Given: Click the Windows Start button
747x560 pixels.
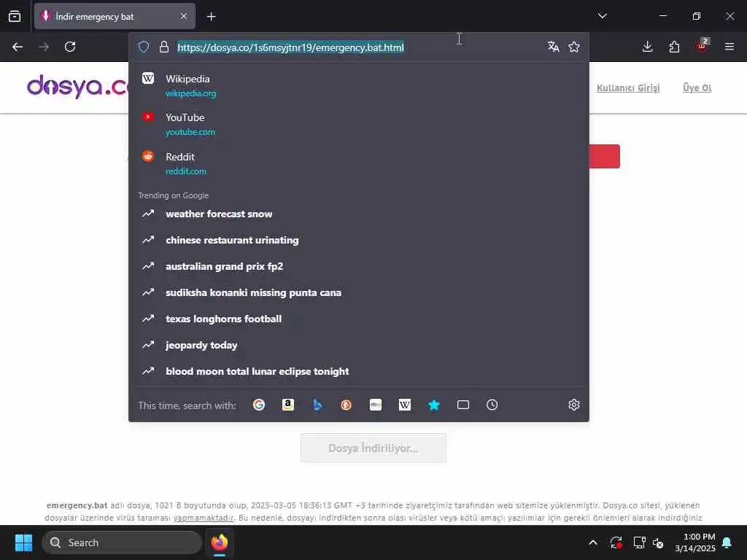Looking at the screenshot, I should point(24,542).
